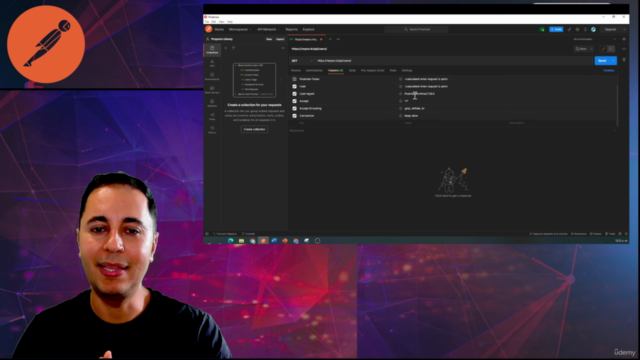Open the No Environment selector
Screen dimensions: 640x360
594,39
